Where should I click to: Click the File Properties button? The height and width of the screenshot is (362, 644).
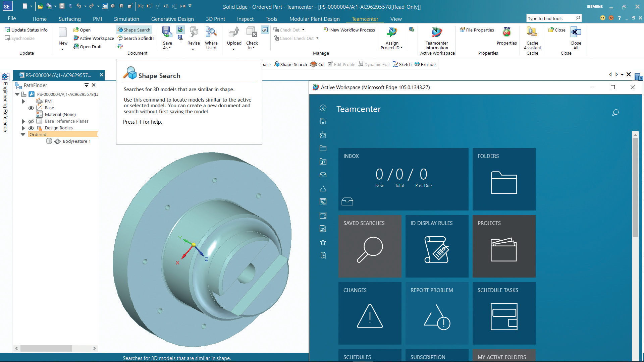(477, 30)
